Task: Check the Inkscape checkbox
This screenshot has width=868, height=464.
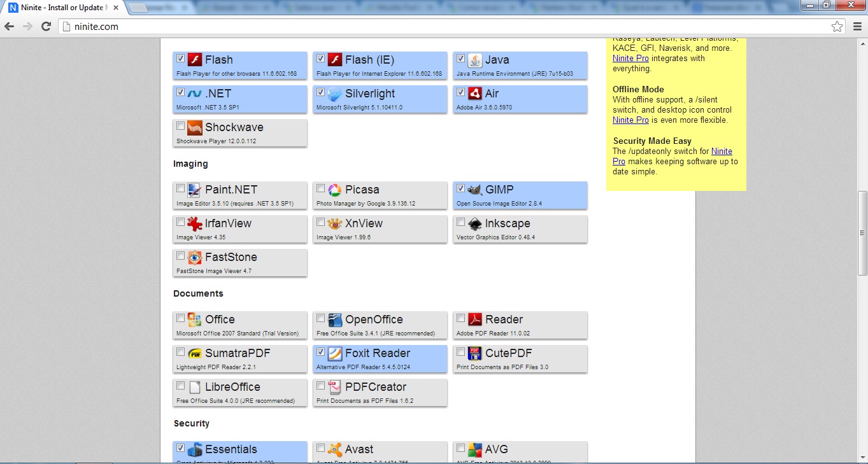Action: click(x=461, y=221)
